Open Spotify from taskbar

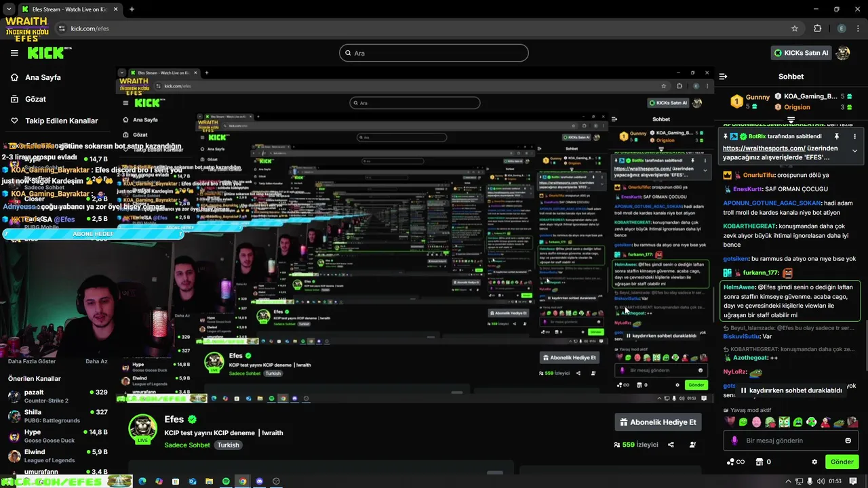(x=226, y=481)
